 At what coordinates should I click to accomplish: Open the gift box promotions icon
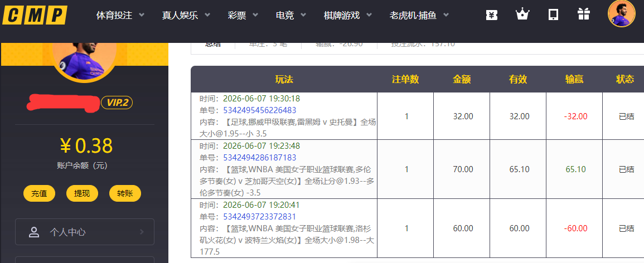coord(583,14)
